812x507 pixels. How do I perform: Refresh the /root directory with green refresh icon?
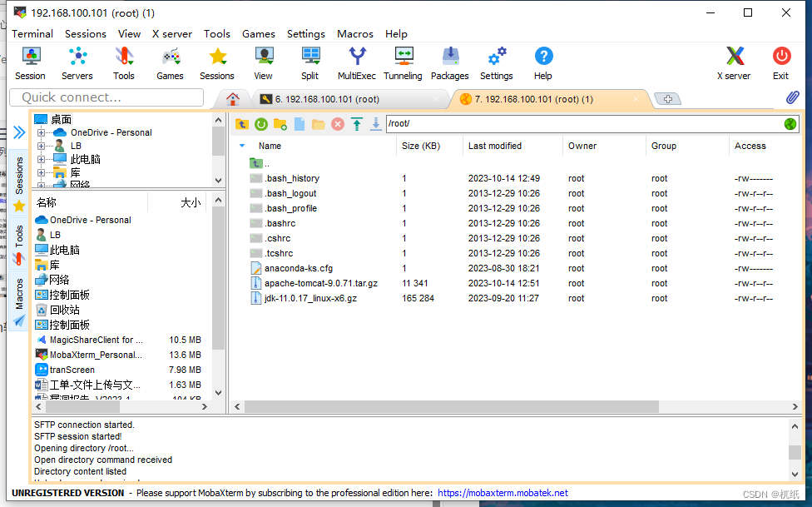(x=260, y=124)
